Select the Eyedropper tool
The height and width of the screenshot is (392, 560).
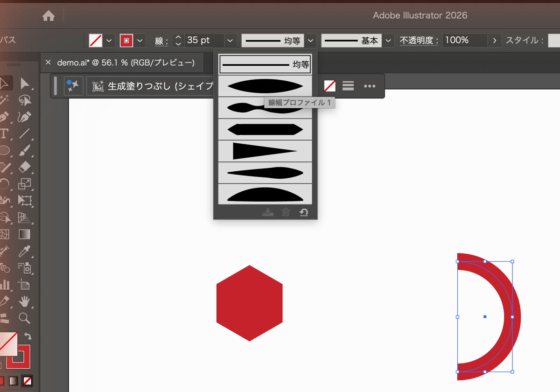(25, 251)
